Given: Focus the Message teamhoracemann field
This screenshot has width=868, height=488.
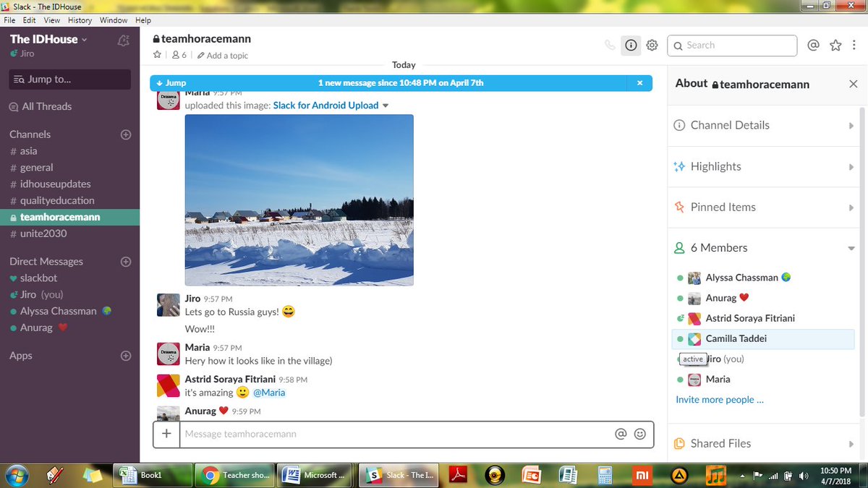Looking at the screenshot, I should tap(394, 434).
